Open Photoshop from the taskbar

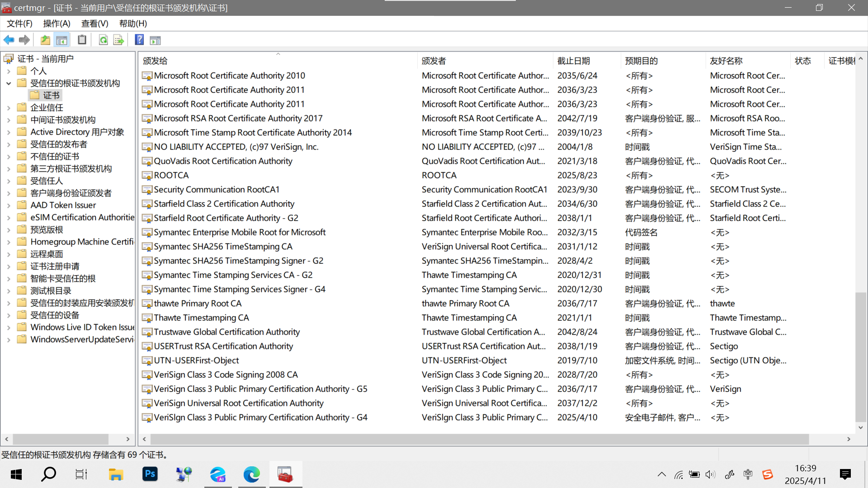(x=150, y=474)
